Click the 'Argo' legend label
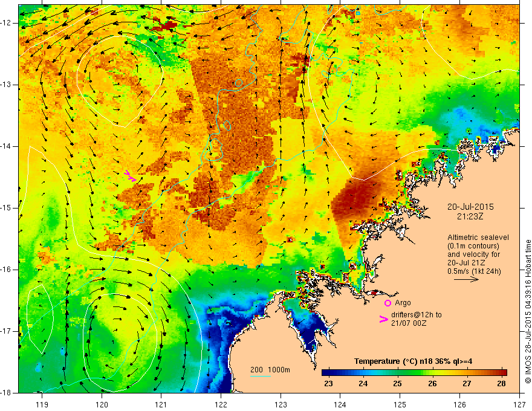This screenshot has height=411, width=532. (x=403, y=303)
